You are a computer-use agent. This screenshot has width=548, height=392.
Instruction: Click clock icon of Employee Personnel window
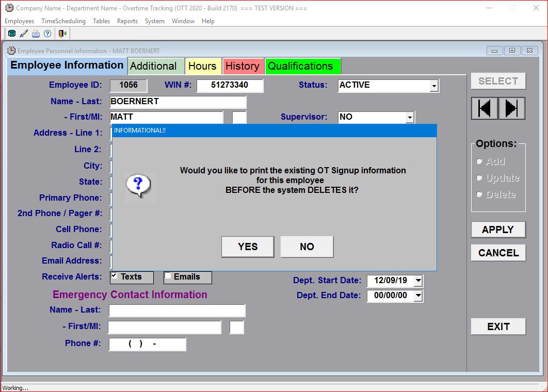coord(11,51)
